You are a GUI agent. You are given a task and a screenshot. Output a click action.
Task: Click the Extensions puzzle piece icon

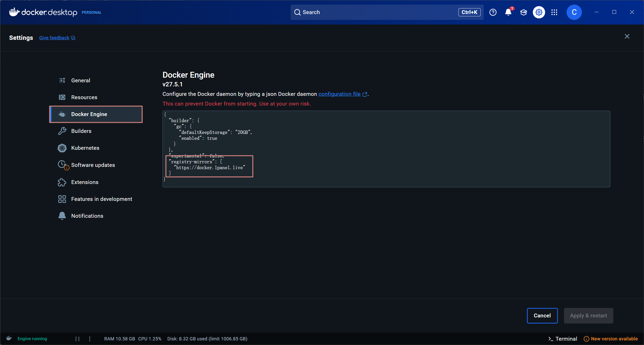pyautogui.click(x=62, y=182)
